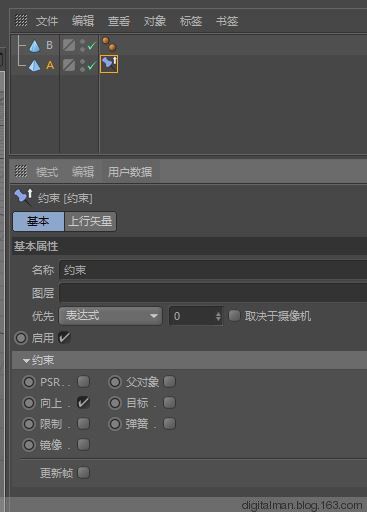Image resolution: width=367 pixels, height=512 pixels.
Task: Click the PSR animation dot
Action: point(29,382)
